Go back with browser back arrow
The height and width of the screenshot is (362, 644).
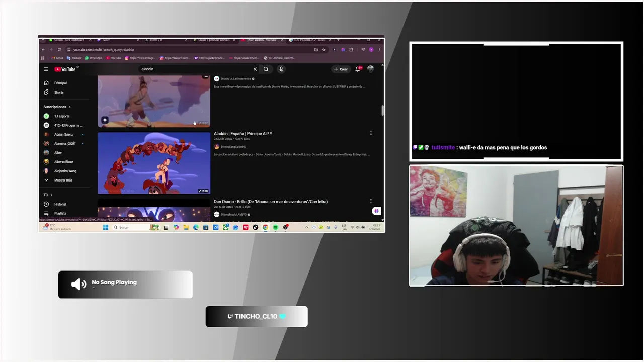pos(43,50)
